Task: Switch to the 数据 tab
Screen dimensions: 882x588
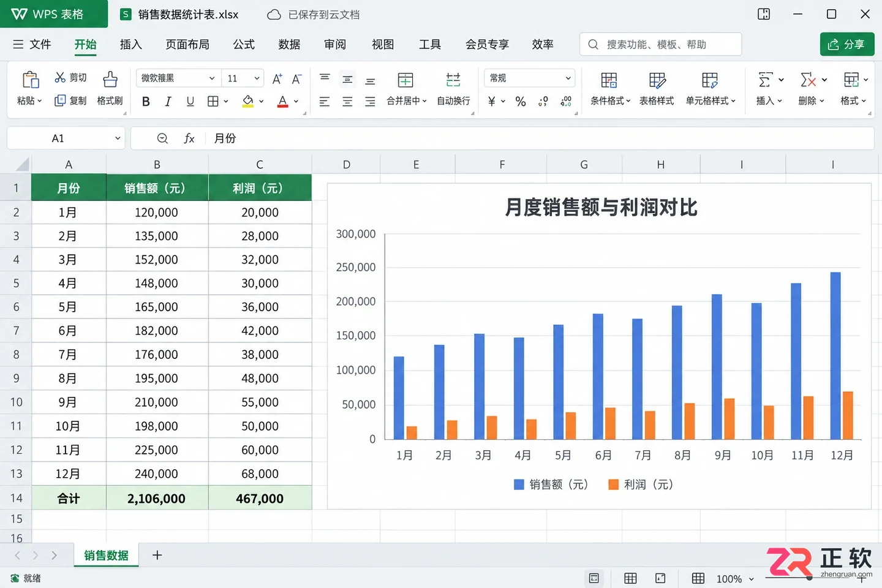Action: 289,44
